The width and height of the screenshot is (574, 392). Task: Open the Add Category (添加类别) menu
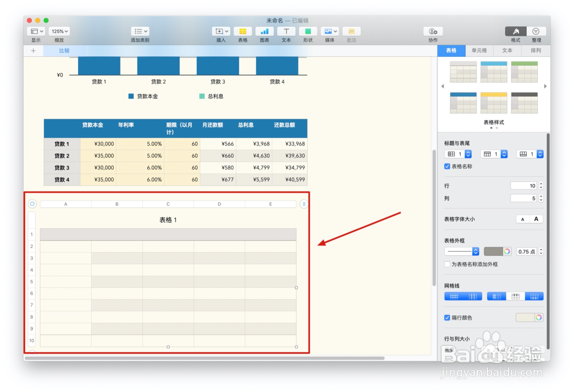140,31
